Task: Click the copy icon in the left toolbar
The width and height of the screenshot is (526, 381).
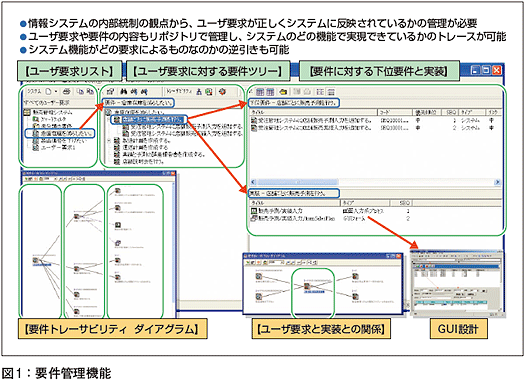Action: 80,91
